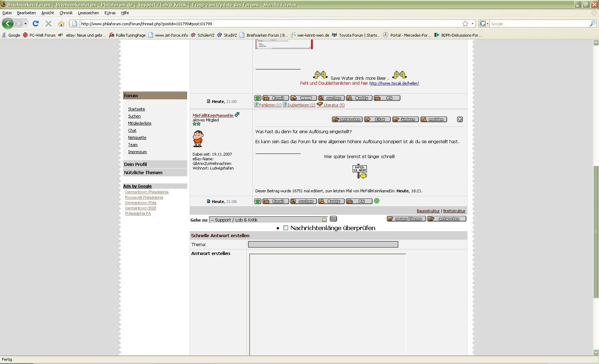599x364 pixels.
Task: Reload the page with the refresh icon
Action: pyautogui.click(x=36, y=24)
